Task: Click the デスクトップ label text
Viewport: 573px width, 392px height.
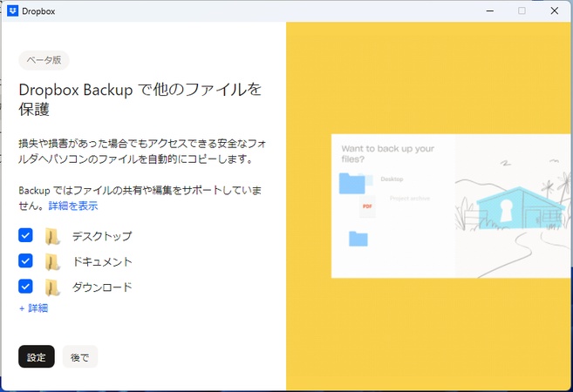Action: pos(102,236)
